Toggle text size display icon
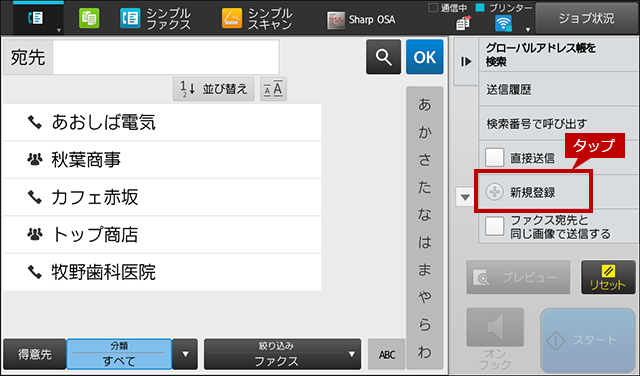The image size is (640, 376). 273,89
